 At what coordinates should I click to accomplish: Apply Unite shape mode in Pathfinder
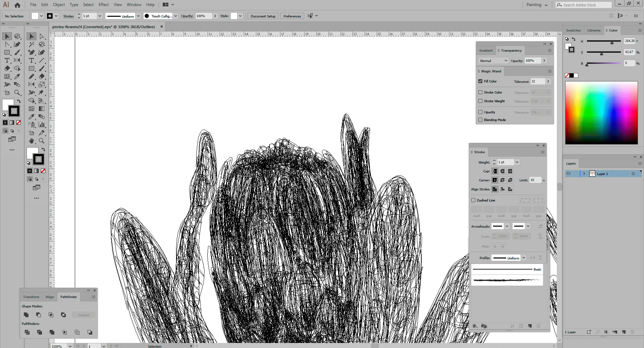[26, 315]
